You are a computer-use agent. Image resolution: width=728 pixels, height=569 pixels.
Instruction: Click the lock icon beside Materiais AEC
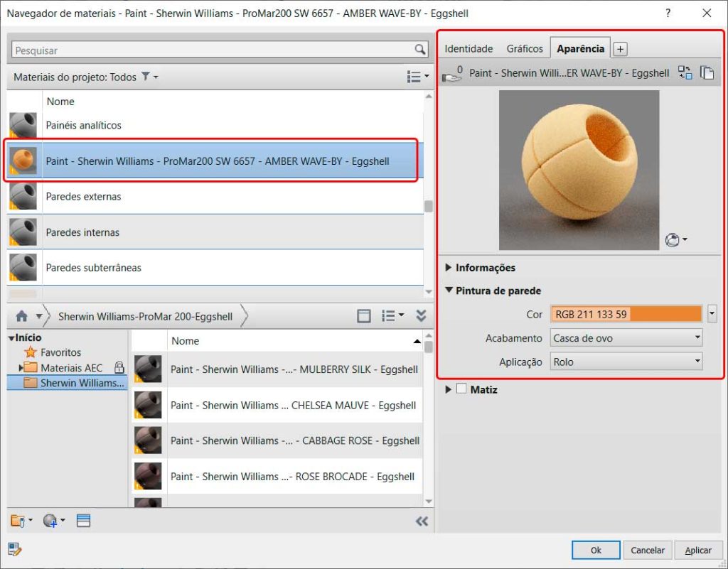click(x=119, y=368)
